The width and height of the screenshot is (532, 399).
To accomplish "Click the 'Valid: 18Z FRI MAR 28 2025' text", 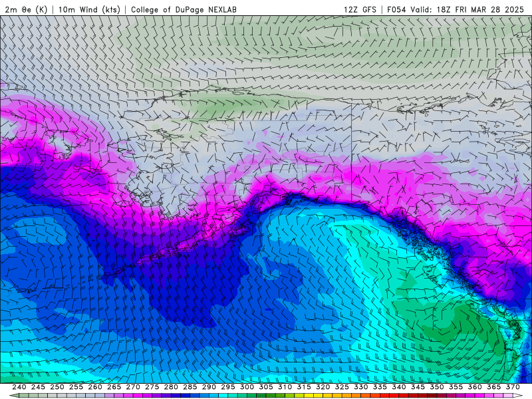I will pos(467,9).
